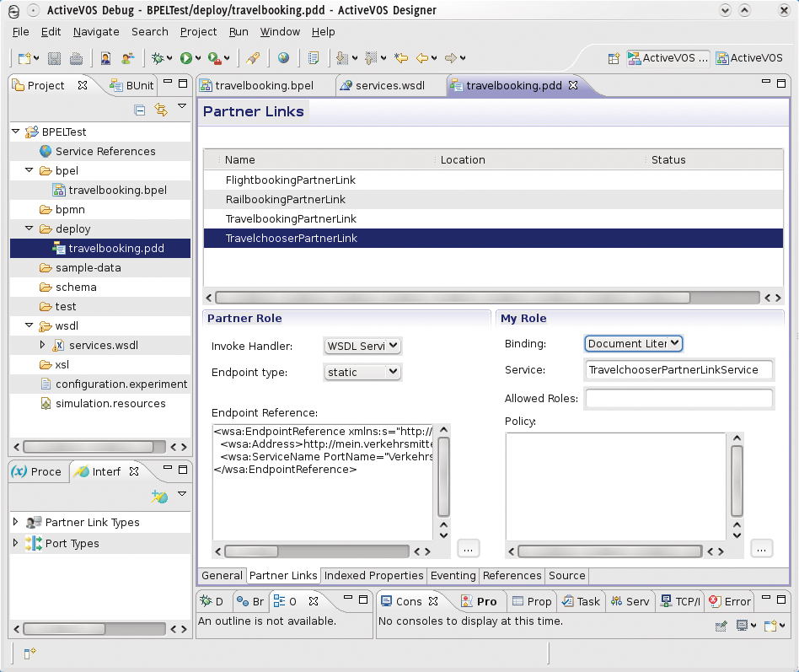Click the previous annotation up-arrow icon
The width and height of the screenshot is (799, 672).
tap(371, 58)
